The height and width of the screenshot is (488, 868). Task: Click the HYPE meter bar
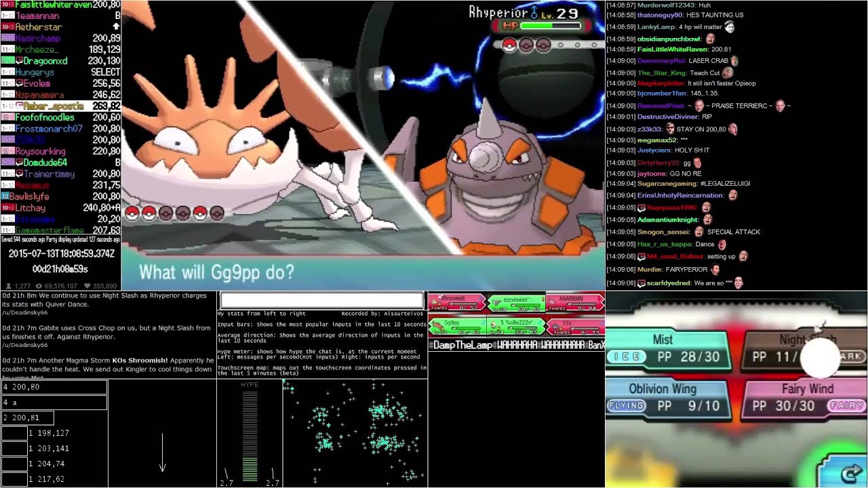coord(250,436)
